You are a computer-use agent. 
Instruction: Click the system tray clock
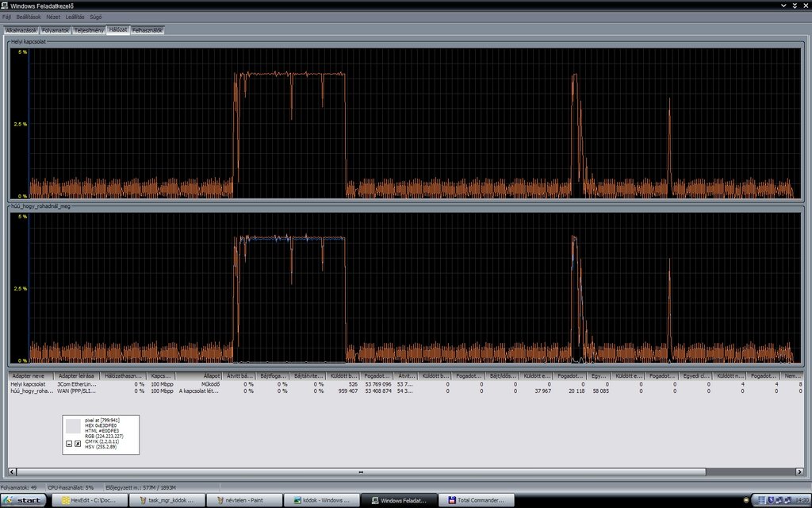(x=803, y=500)
